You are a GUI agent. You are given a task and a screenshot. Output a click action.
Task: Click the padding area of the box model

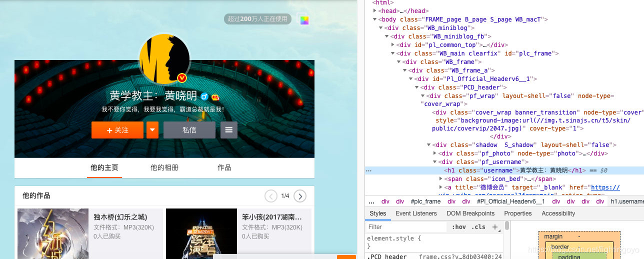pos(569,256)
